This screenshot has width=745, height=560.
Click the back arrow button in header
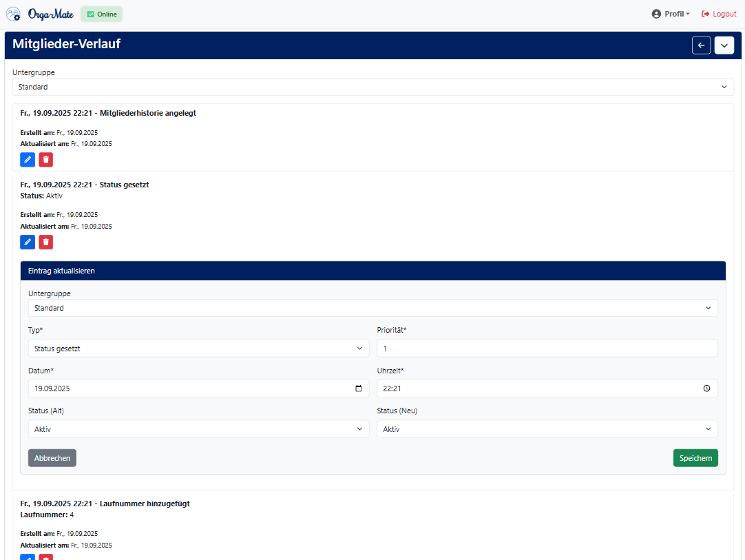pos(701,45)
